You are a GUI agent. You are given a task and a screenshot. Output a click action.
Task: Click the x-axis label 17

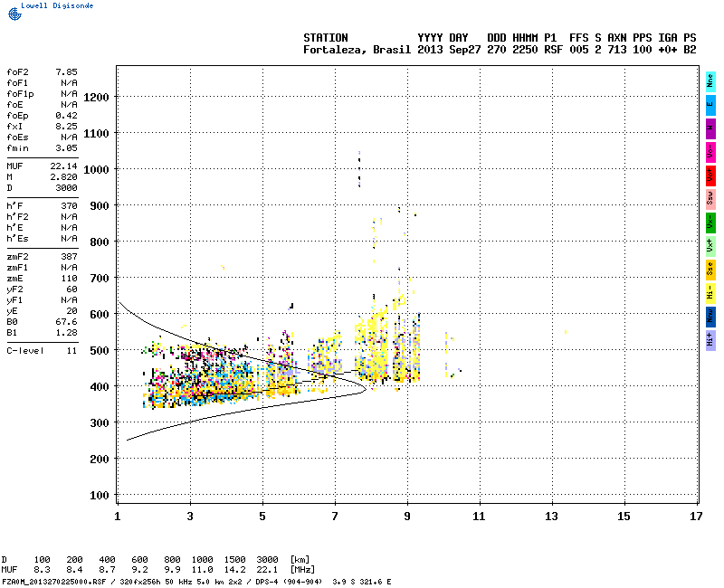(696, 517)
